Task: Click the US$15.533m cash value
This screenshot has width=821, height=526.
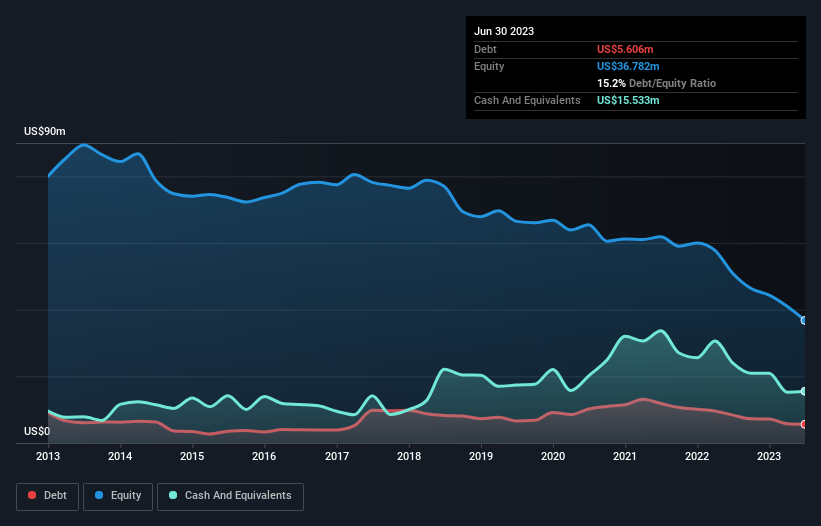Action: point(628,100)
